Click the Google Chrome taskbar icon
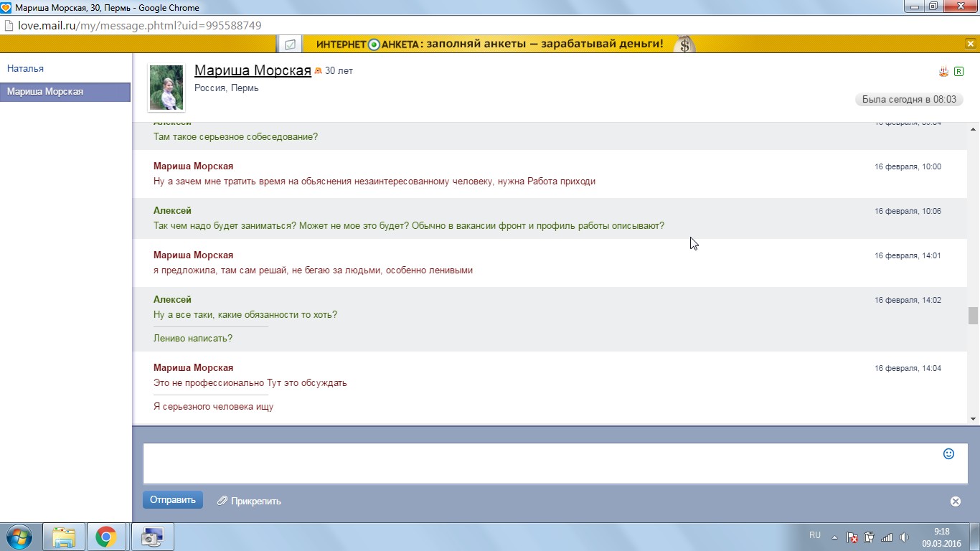Image resolution: width=980 pixels, height=551 pixels. pos(106,537)
